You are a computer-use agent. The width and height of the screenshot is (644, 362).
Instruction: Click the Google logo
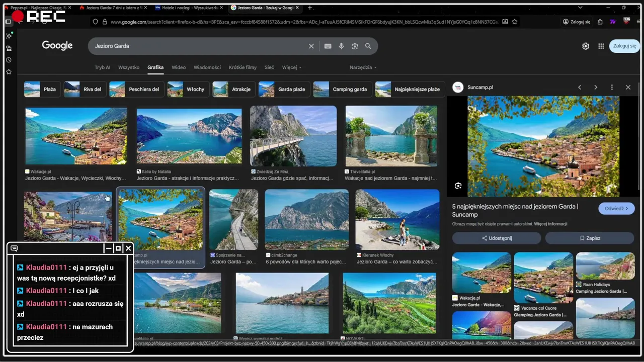click(57, 46)
